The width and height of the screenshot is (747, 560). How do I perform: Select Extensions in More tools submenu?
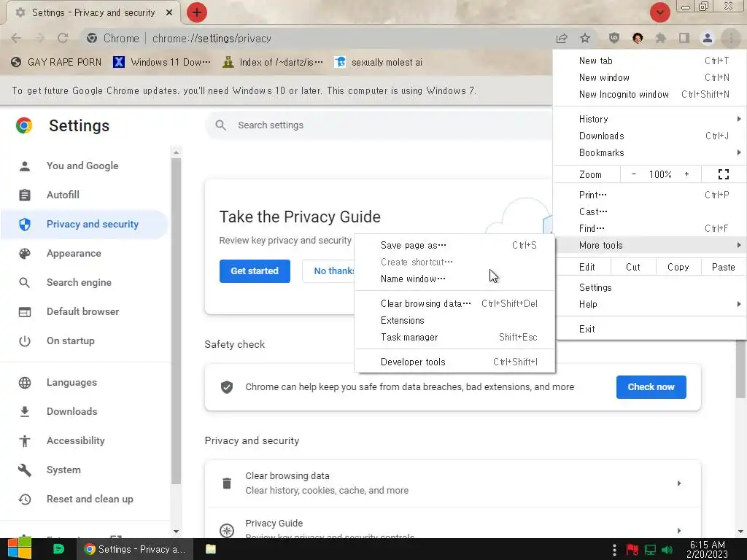click(x=455, y=321)
